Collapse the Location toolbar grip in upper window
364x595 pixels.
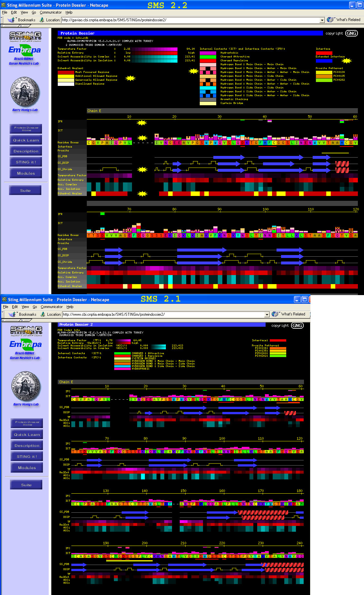[2, 20]
